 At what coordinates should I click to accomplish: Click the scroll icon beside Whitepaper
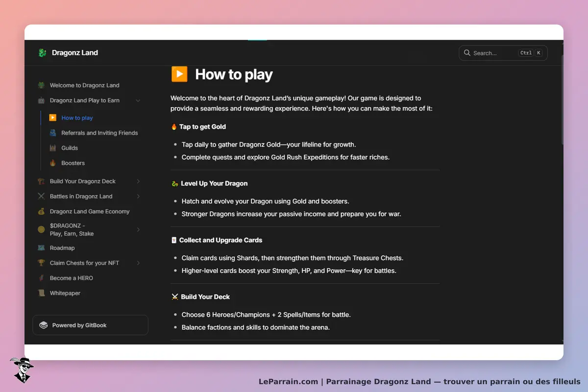[41, 294]
